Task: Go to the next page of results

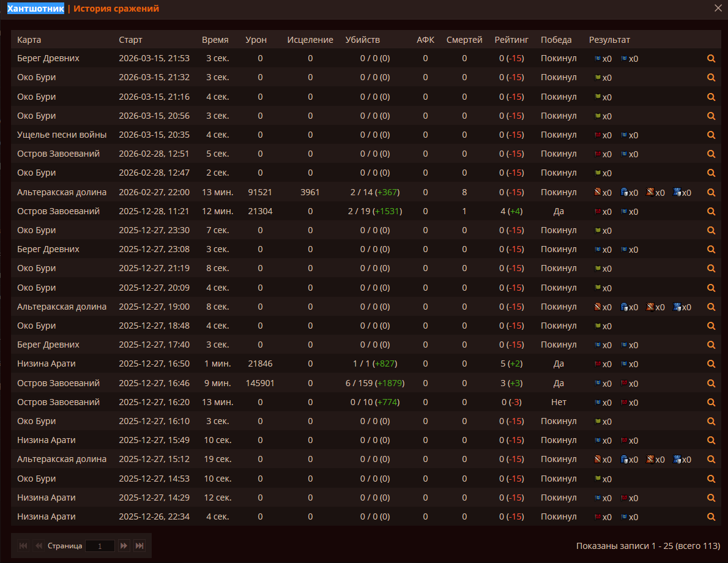Action: (x=124, y=545)
